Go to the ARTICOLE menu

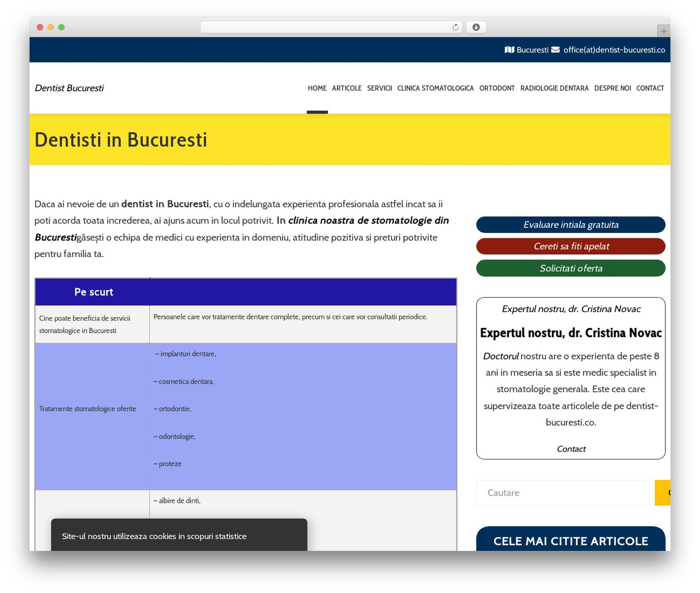[347, 88]
